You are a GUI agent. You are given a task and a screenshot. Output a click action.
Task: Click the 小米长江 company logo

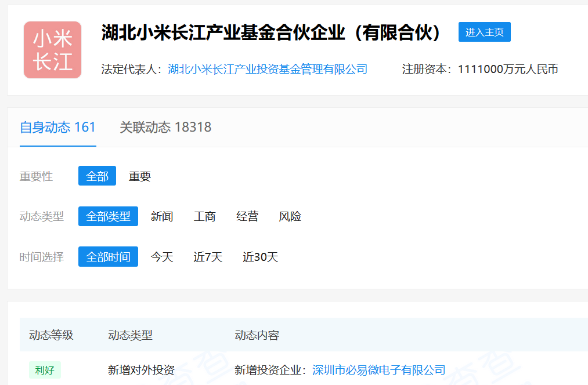[52, 50]
